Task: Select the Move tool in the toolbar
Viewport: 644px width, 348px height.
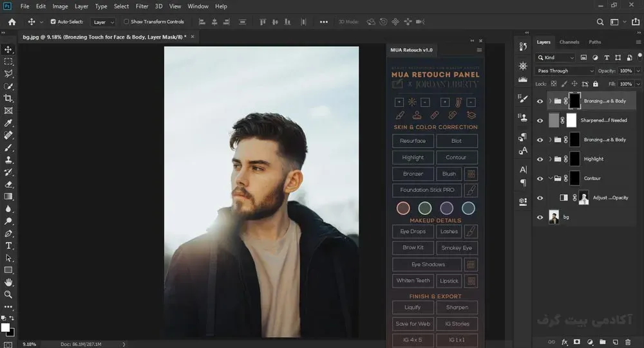Action: click(8, 50)
